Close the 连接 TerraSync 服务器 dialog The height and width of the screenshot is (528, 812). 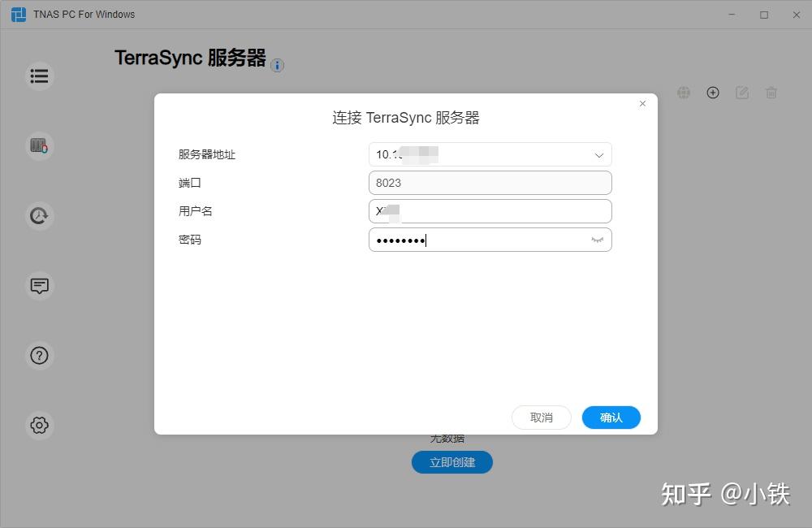click(642, 104)
